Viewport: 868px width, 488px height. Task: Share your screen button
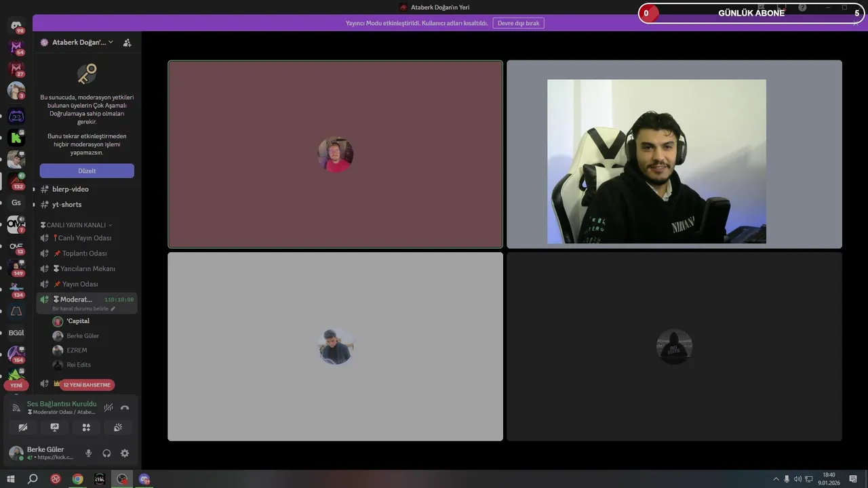[55, 428]
